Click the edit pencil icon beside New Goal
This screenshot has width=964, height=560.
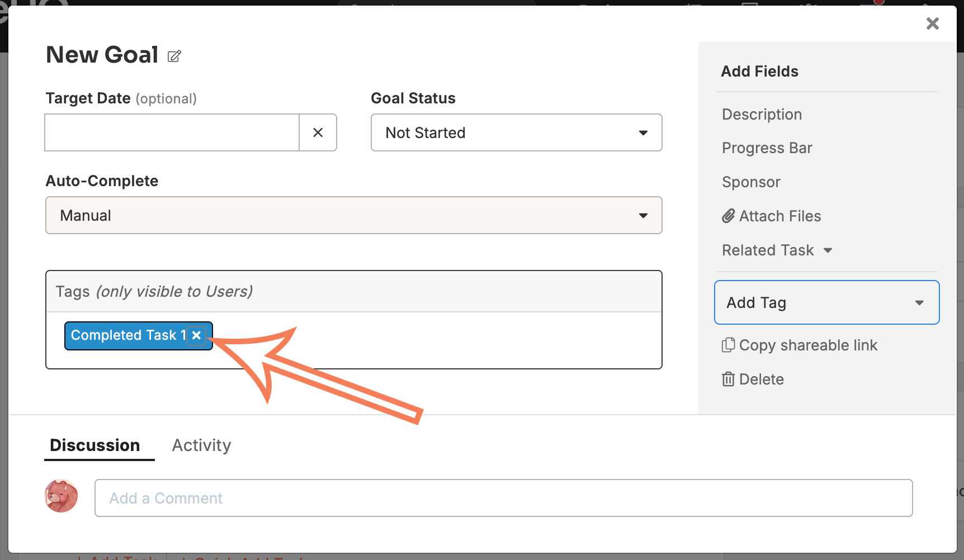(x=174, y=56)
